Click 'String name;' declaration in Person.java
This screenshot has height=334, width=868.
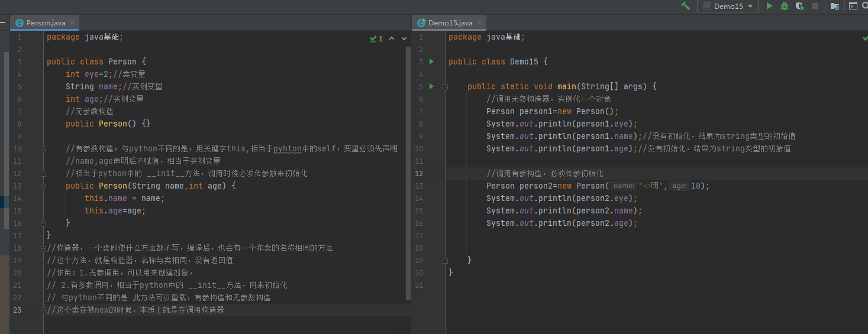point(94,86)
